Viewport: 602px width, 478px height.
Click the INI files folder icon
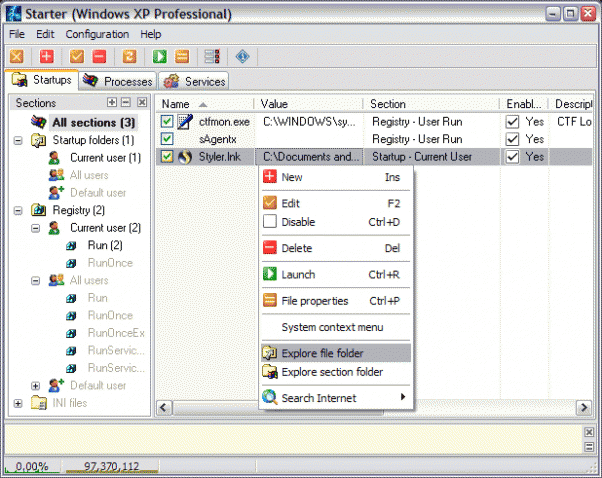point(38,403)
